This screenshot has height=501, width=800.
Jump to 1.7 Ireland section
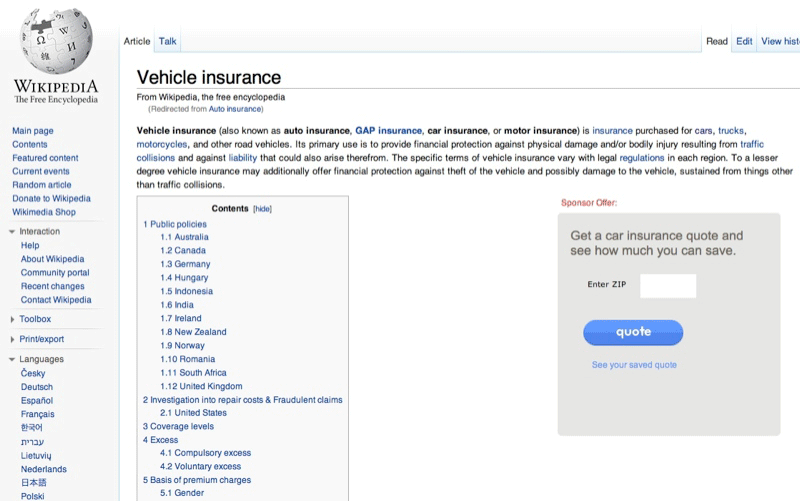[181, 318]
